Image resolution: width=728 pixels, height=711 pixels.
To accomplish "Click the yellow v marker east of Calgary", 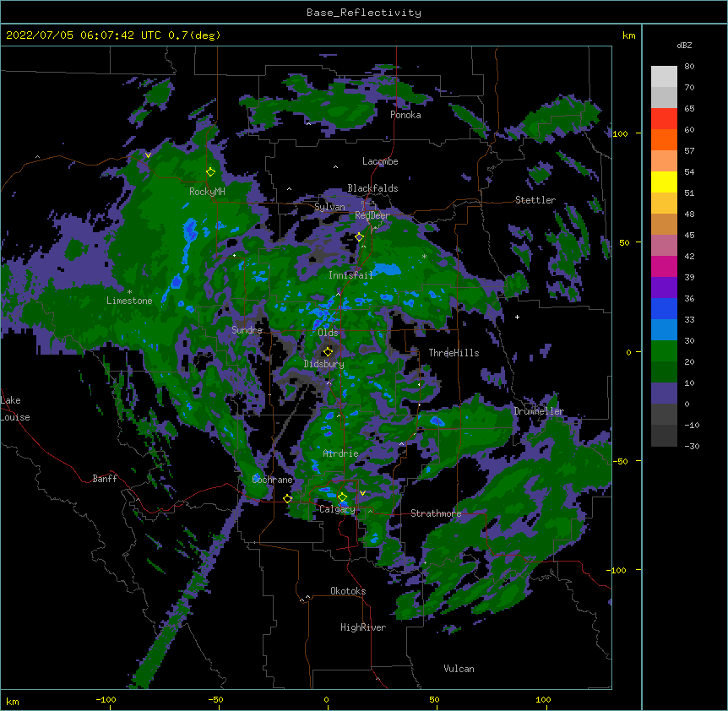I will coord(362,493).
